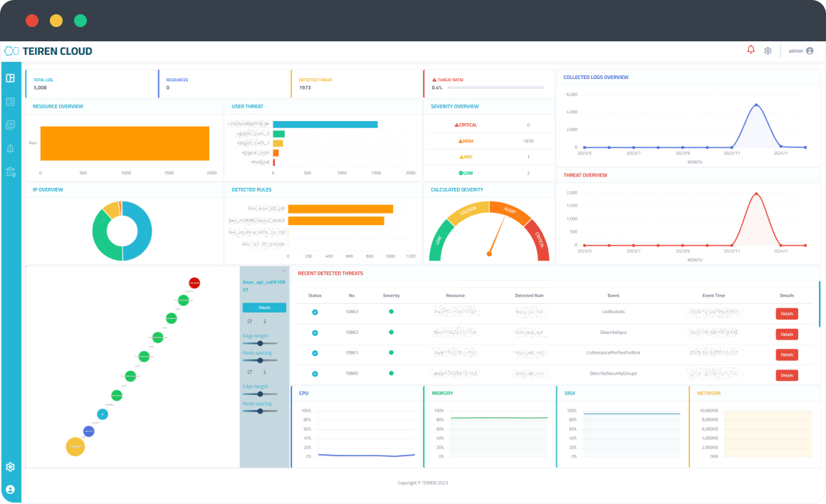Click the Total Log card showing 5,008
Viewport: 826px width, 504px height.
(x=92, y=84)
